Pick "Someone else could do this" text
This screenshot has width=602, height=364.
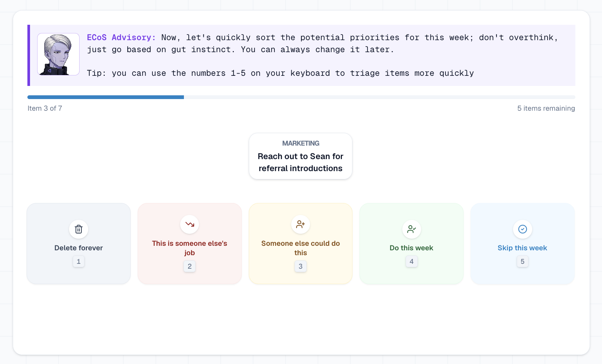tap(301, 248)
